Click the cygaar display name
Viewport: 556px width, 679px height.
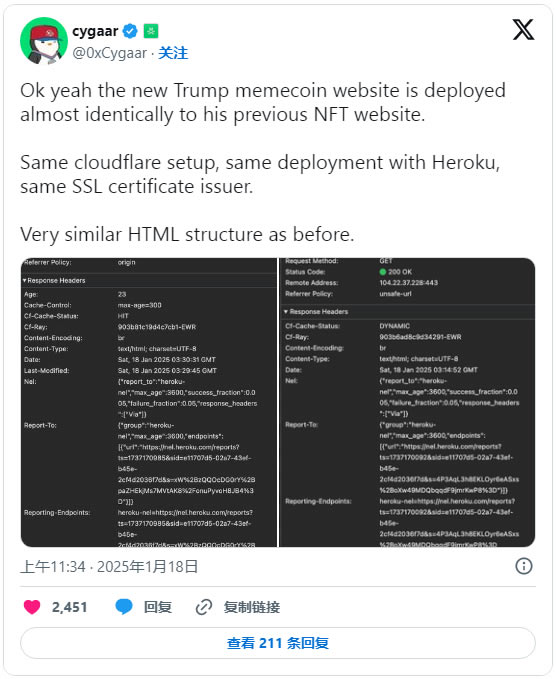(95, 31)
